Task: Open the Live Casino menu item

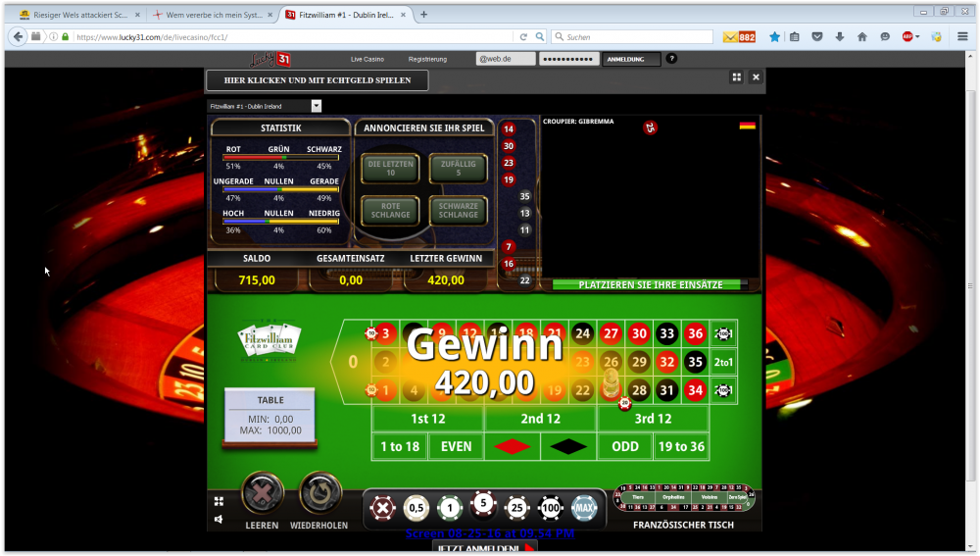Action: click(367, 59)
